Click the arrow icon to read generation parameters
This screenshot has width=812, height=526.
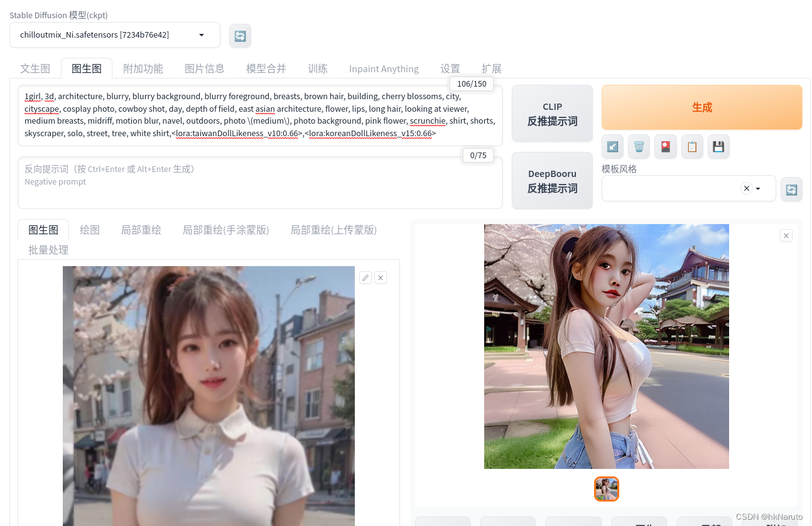[x=612, y=146]
